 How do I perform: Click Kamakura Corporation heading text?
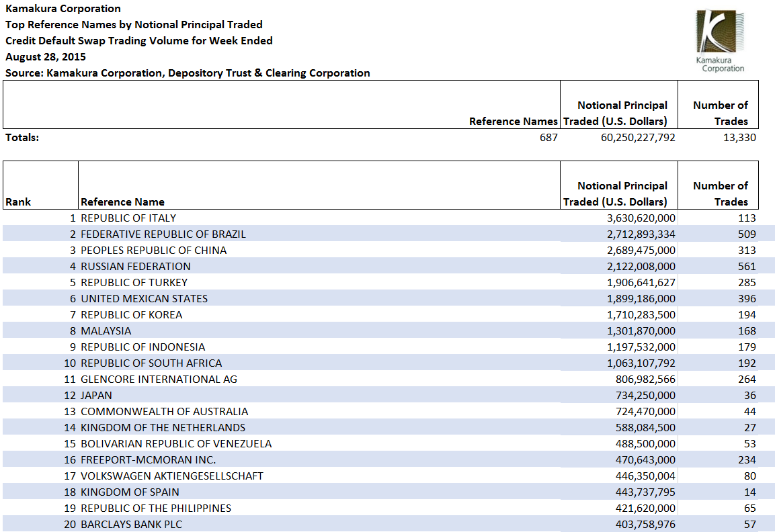[63, 9]
